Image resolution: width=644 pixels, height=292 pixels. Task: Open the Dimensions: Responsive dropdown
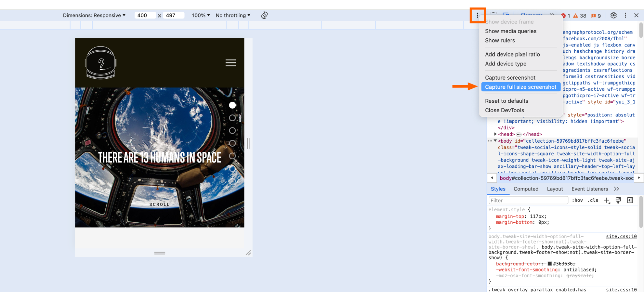(95, 15)
